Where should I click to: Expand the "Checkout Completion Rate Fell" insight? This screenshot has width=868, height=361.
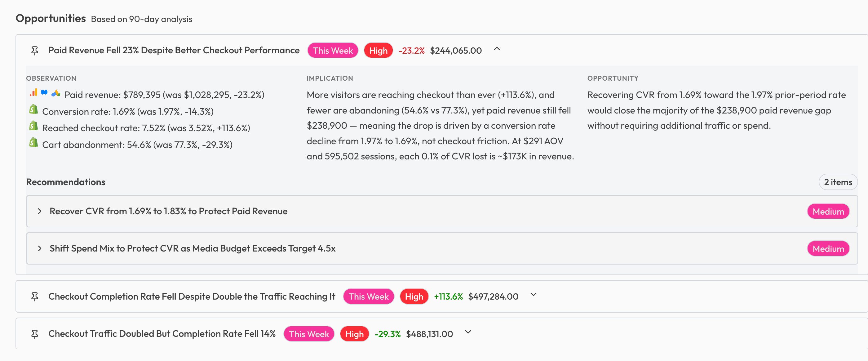[533, 295]
